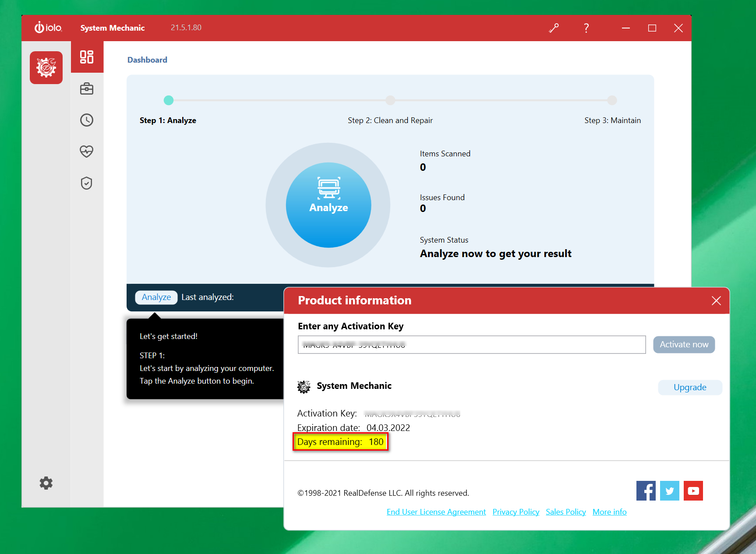Open the Twitter social icon
The width and height of the screenshot is (756, 554).
pyautogui.click(x=669, y=490)
